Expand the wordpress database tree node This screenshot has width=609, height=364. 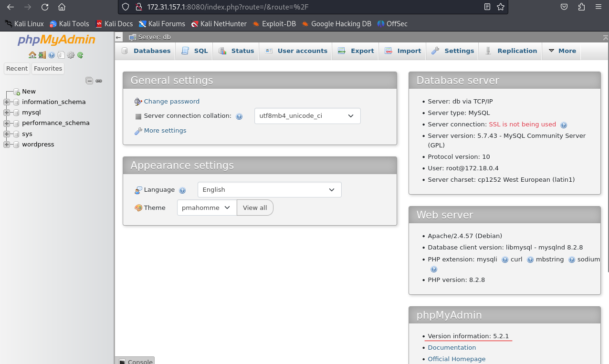pyautogui.click(x=7, y=145)
